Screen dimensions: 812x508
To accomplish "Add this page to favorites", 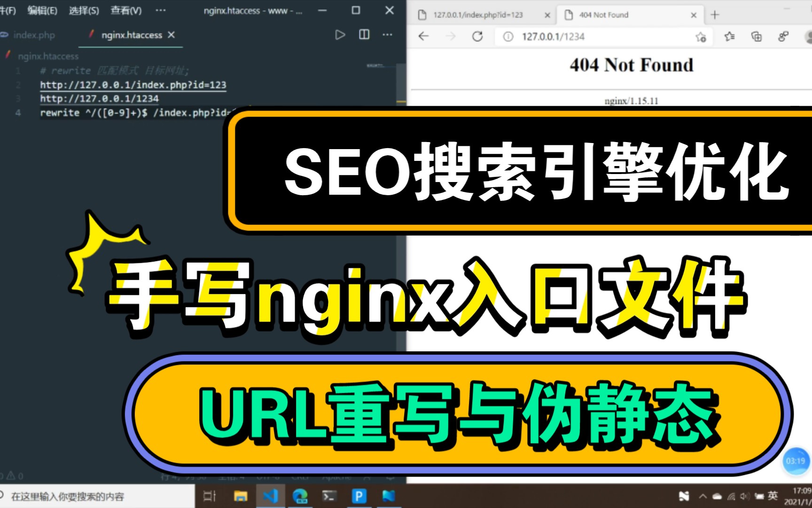I will tap(701, 37).
